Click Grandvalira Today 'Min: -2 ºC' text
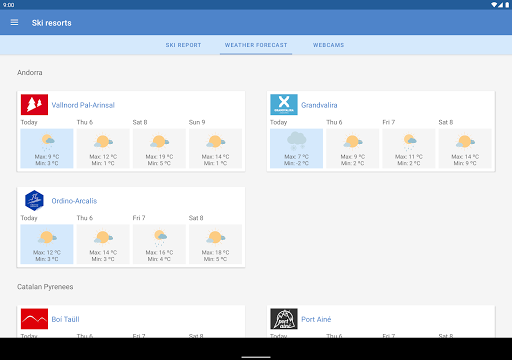The height and width of the screenshot is (360, 512). click(x=296, y=163)
